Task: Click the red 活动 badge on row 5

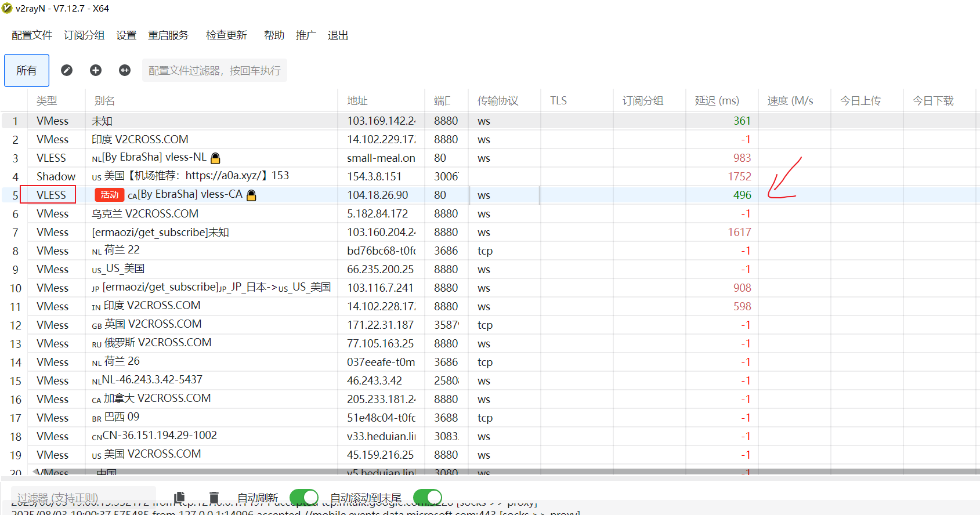Action: [109, 195]
